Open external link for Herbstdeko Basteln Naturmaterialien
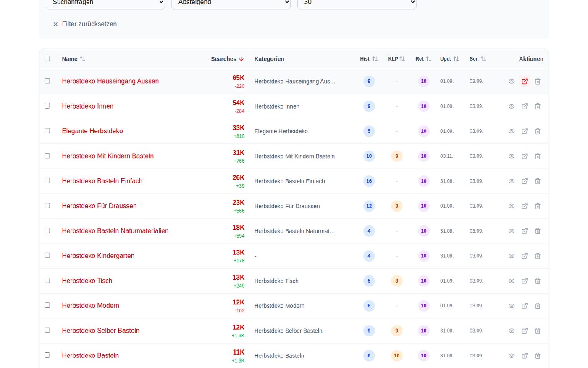The image size is (588, 368). coord(525,231)
